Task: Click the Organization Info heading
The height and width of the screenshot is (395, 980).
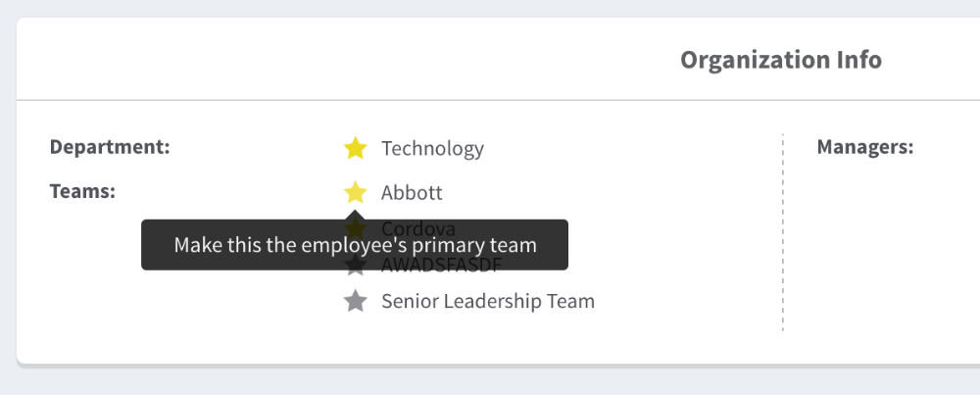Action: pos(780,60)
